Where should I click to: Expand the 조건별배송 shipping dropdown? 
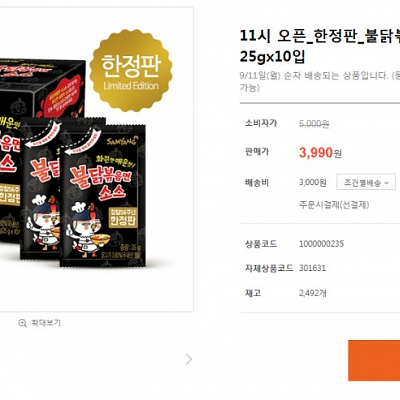coord(366,183)
